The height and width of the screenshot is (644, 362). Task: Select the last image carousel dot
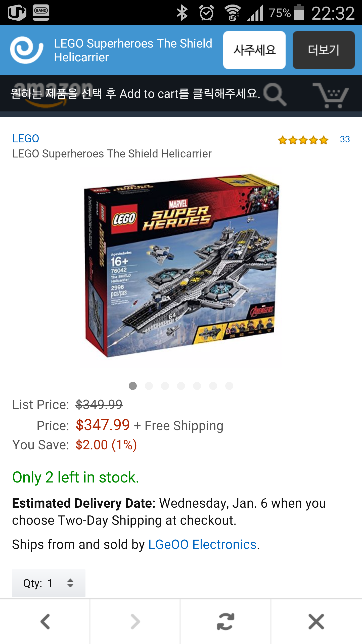pos(229,386)
